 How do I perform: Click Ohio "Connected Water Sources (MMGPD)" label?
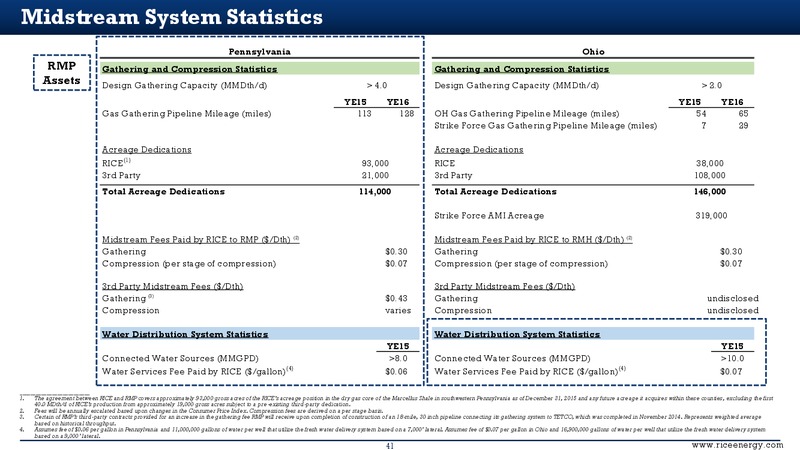[x=512, y=358]
